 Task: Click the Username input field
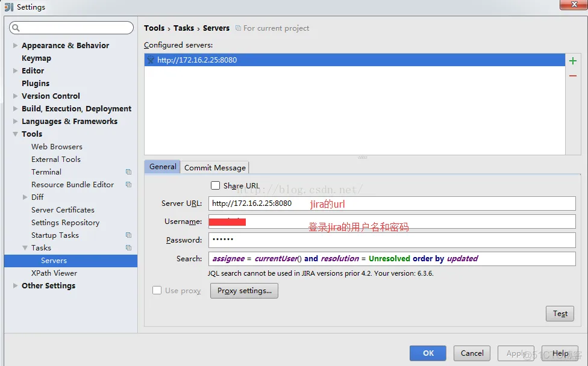[392, 222]
